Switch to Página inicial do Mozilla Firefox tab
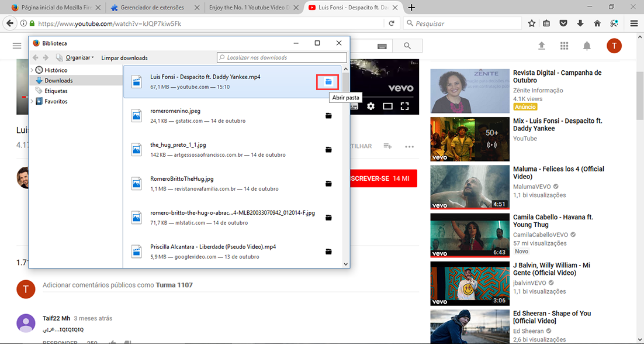The image size is (644, 344). 56,8
